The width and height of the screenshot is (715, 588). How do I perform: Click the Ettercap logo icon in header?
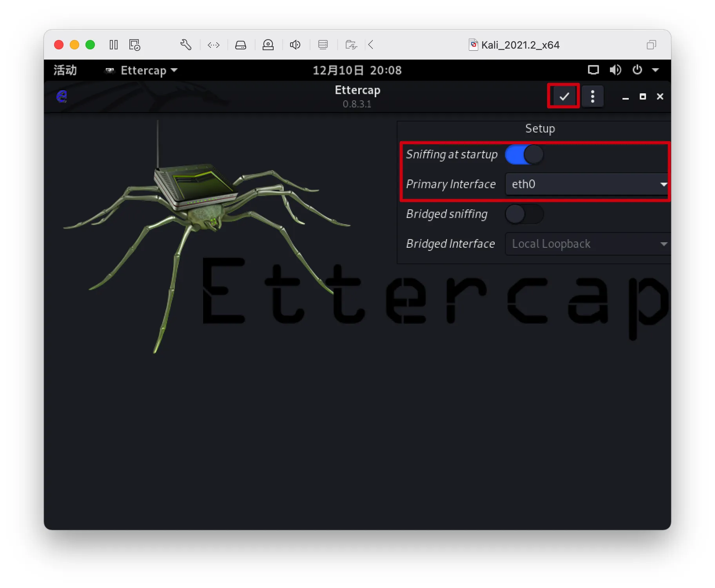tap(62, 96)
